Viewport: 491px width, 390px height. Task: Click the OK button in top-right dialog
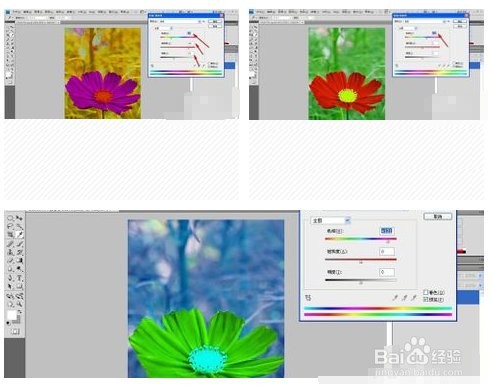pos(460,21)
